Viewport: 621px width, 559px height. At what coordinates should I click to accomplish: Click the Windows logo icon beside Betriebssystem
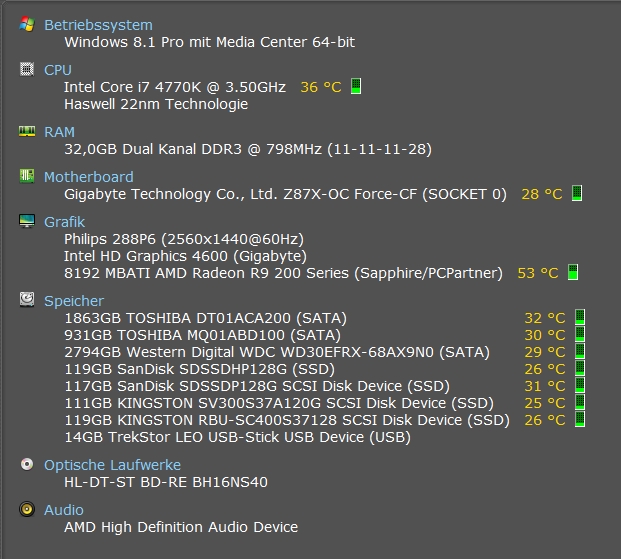(27, 24)
